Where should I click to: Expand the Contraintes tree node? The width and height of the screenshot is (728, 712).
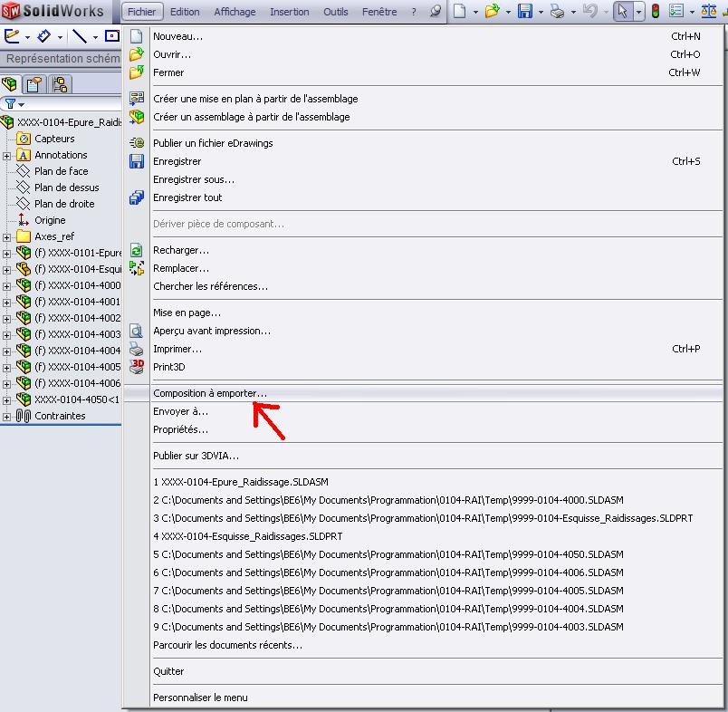coord(6,417)
